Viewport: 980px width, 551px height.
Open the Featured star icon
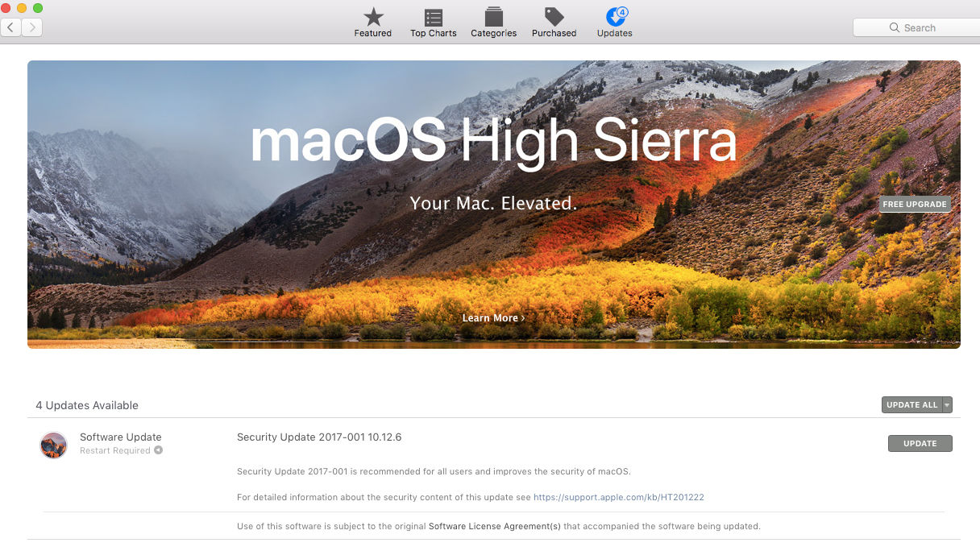click(x=372, y=17)
